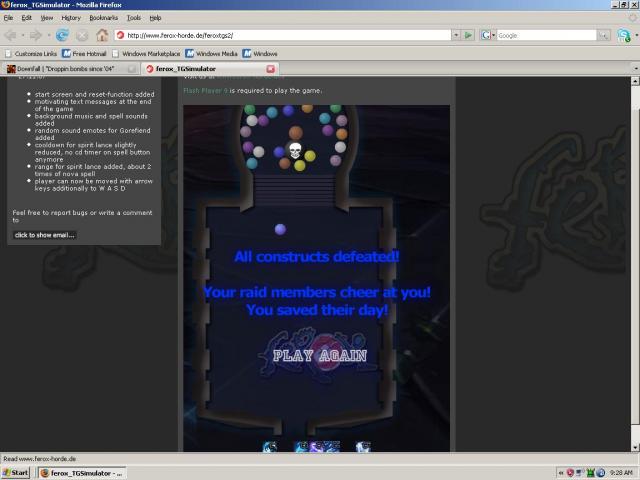640x480 pixels.
Task: Open Windows Media bookmark
Action: coord(211,53)
